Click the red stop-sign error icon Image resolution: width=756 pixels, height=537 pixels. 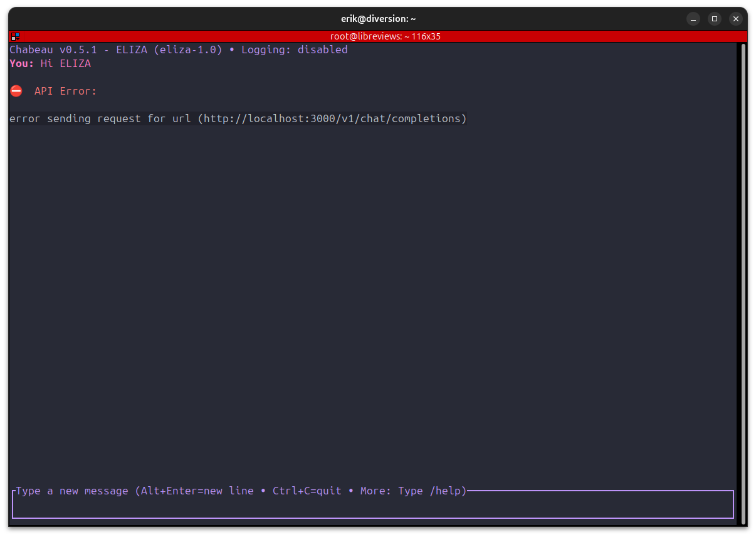tap(16, 91)
